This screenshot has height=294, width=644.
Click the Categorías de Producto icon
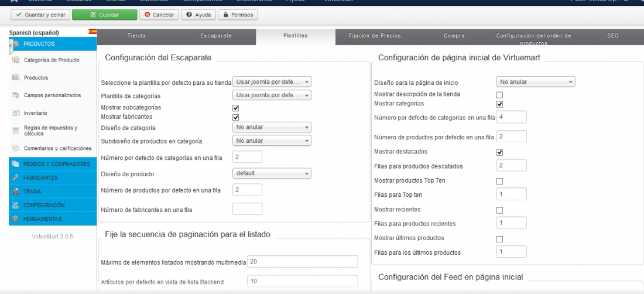coord(16,60)
